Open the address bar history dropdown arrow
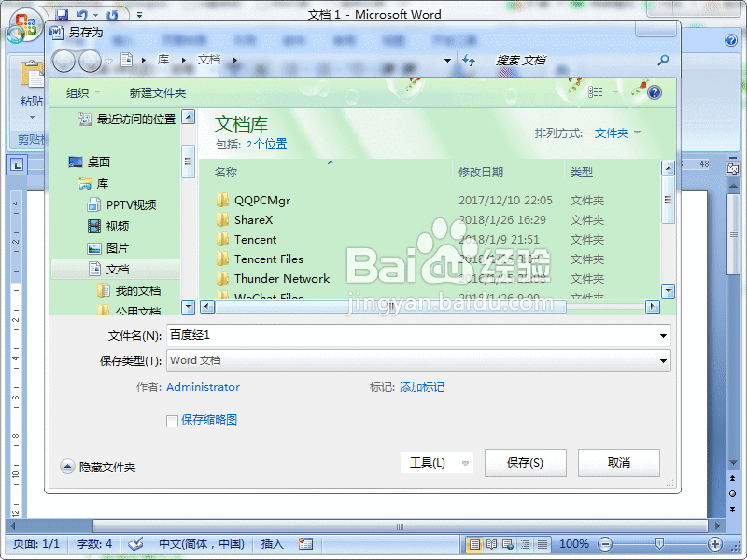The width and height of the screenshot is (747, 560). point(447,61)
